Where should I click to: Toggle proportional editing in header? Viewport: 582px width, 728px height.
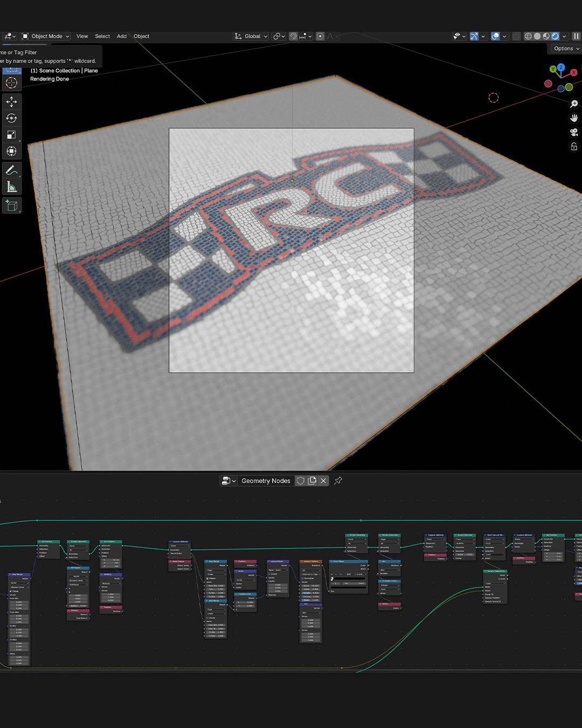pos(320,36)
